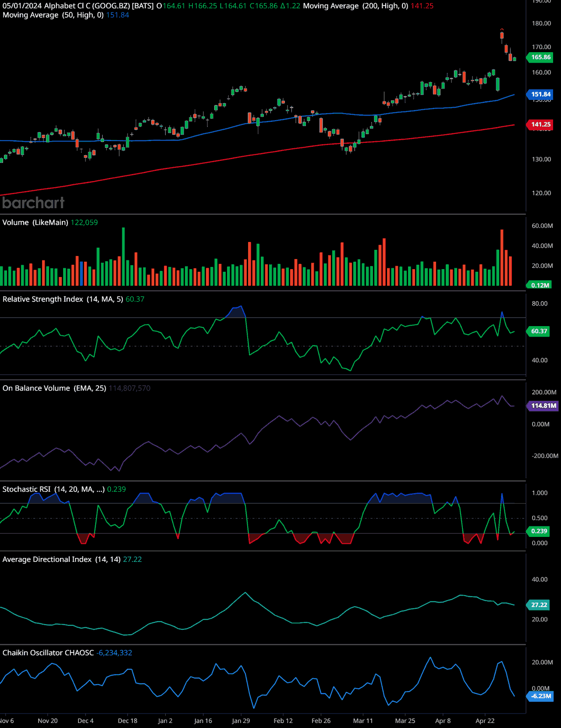Click the Volume (LikeMain) indicator label

35,222
